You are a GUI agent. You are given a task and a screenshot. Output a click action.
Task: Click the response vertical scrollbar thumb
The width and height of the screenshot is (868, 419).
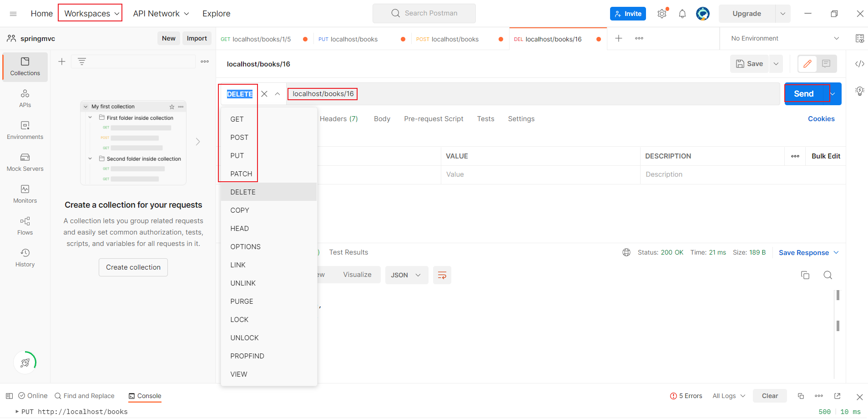coord(838,295)
